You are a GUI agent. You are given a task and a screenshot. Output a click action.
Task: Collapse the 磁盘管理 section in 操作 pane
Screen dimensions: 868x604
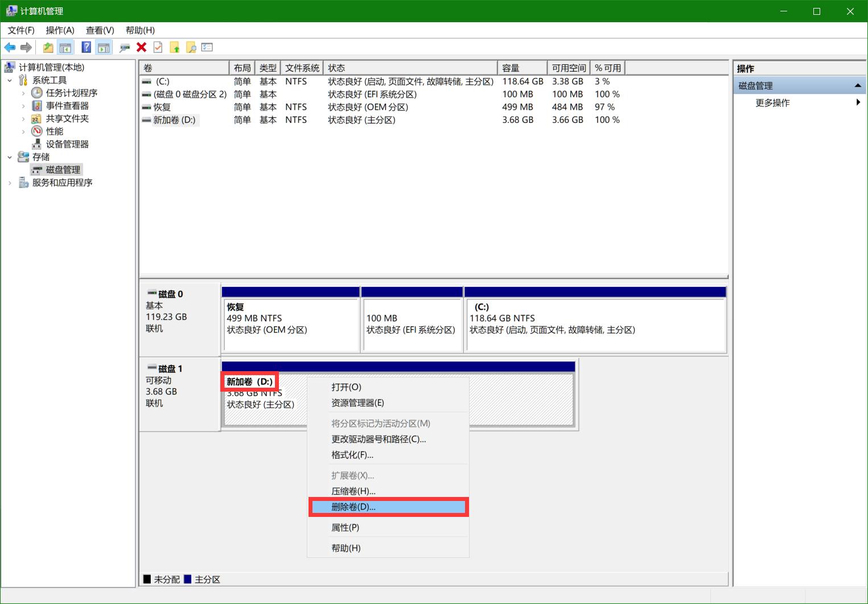(858, 86)
